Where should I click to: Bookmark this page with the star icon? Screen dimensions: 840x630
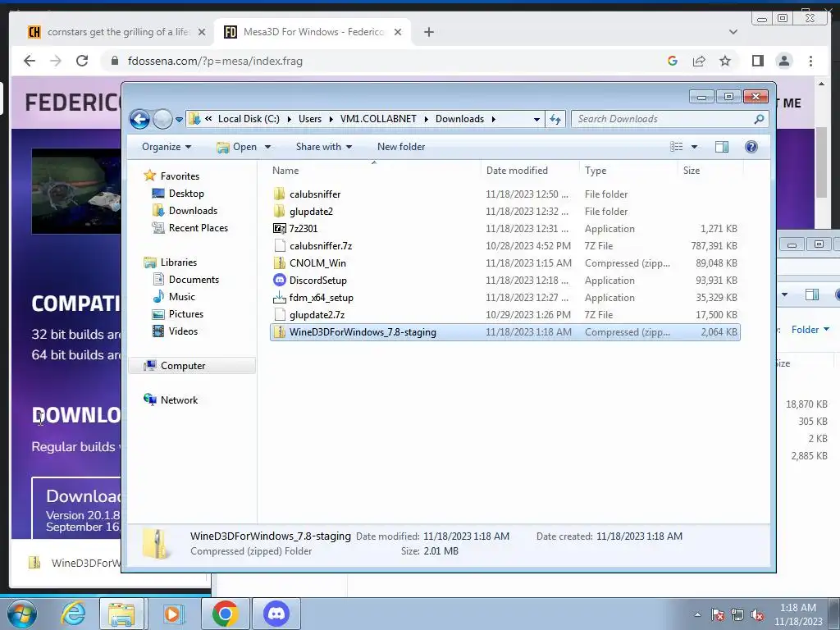(725, 61)
